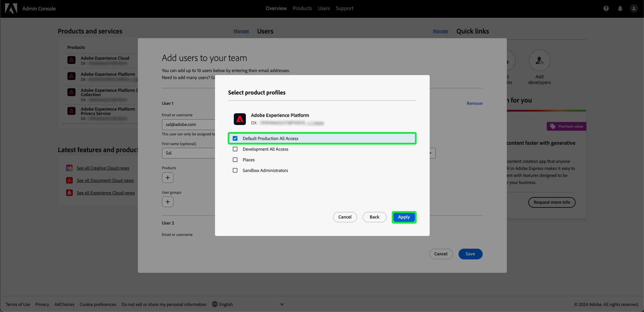Click Manage link for Users
This screenshot has height=312, width=644.
[x=440, y=31]
